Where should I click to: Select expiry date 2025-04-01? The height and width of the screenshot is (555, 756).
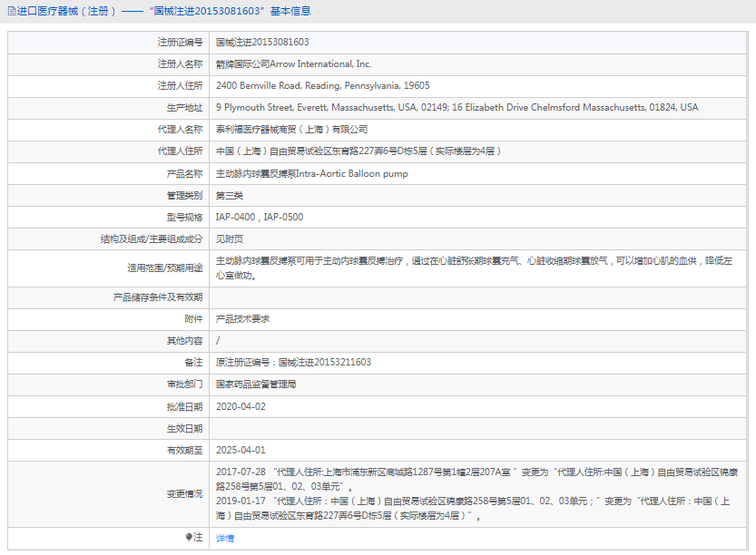pos(241,450)
